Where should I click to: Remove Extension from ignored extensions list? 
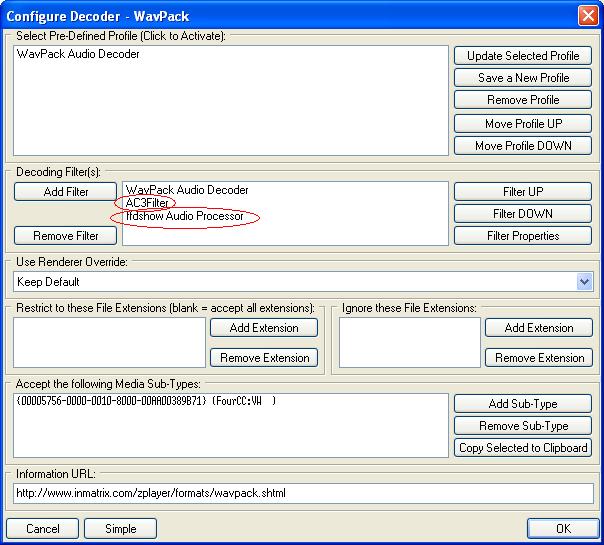pos(539,358)
